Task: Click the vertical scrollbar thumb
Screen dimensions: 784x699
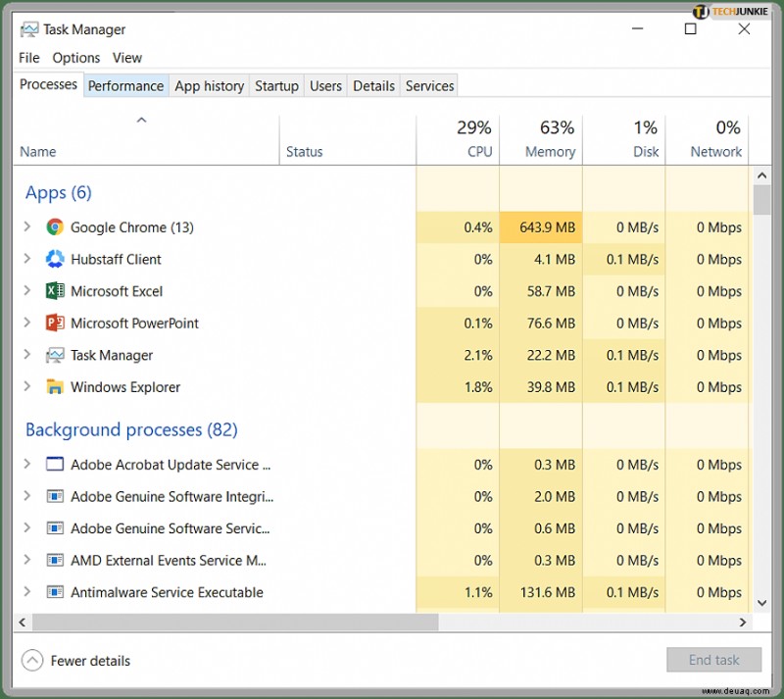Action: [x=762, y=200]
